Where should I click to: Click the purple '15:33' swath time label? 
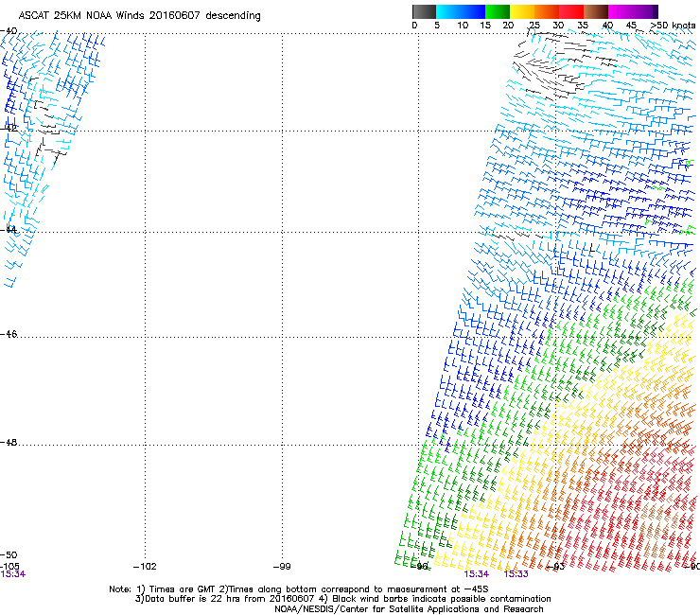click(x=516, y=574)
